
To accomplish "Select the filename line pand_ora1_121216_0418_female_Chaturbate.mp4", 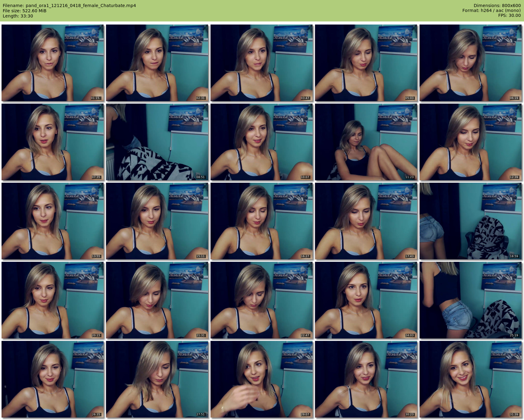I will (x=69, y=6).
